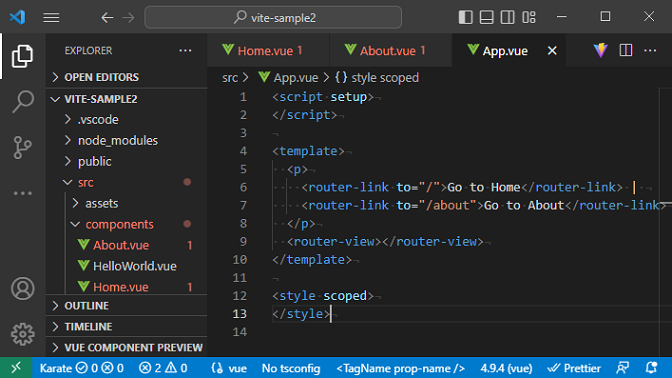The width and height of the screenshot is (672, 378).
Task: Open the Source Control view
Action: [22, 147]
